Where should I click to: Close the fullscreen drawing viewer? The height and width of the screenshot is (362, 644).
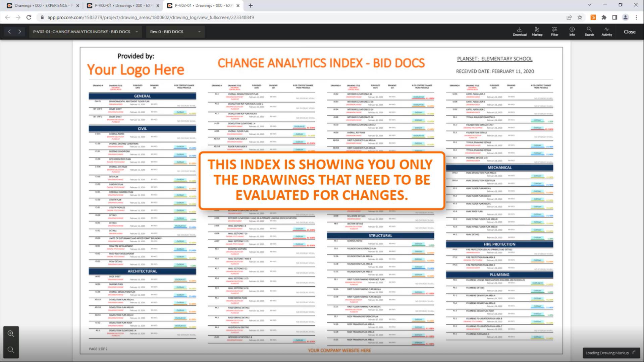pos(629,32)
